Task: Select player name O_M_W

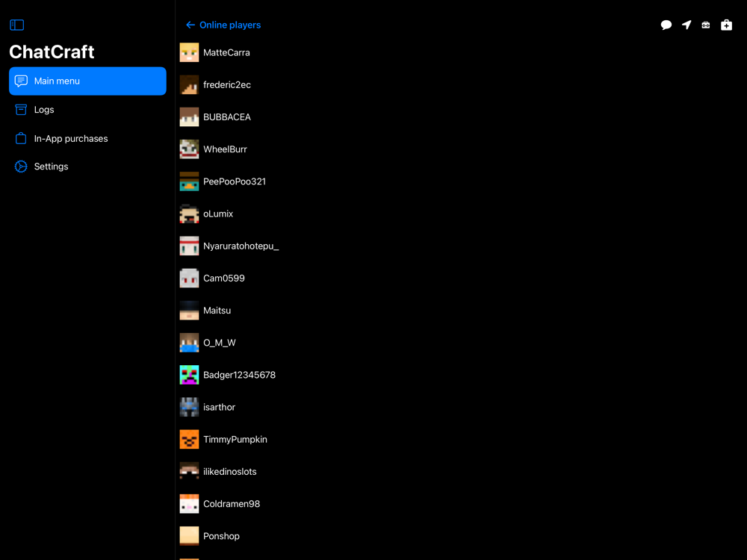Action: [x=220, y=343]
